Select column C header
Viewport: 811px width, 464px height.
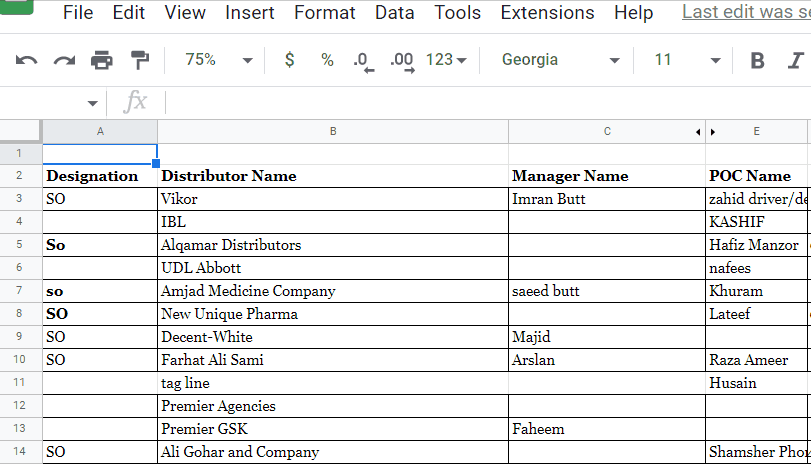pos(607,131)
